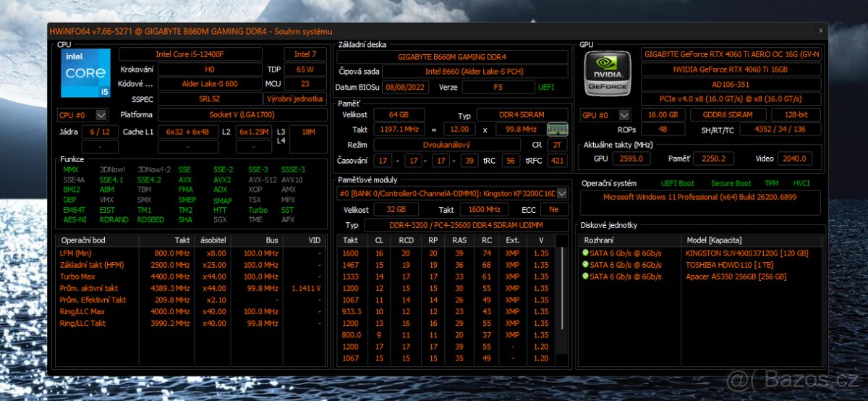Click the Intel Core i5 logo
This screenshot has width=868, height=401.
86,72
